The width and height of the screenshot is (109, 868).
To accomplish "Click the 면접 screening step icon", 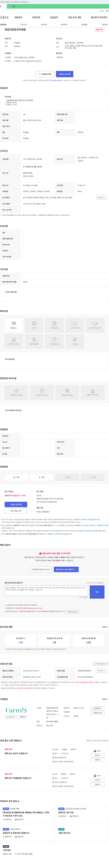I will click(x=42, y=477).
